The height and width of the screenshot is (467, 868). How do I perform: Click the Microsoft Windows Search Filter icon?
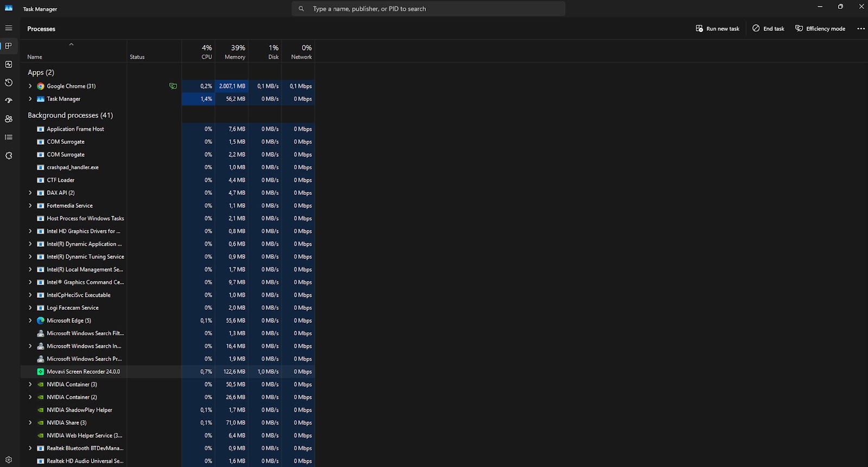point(41,334)
